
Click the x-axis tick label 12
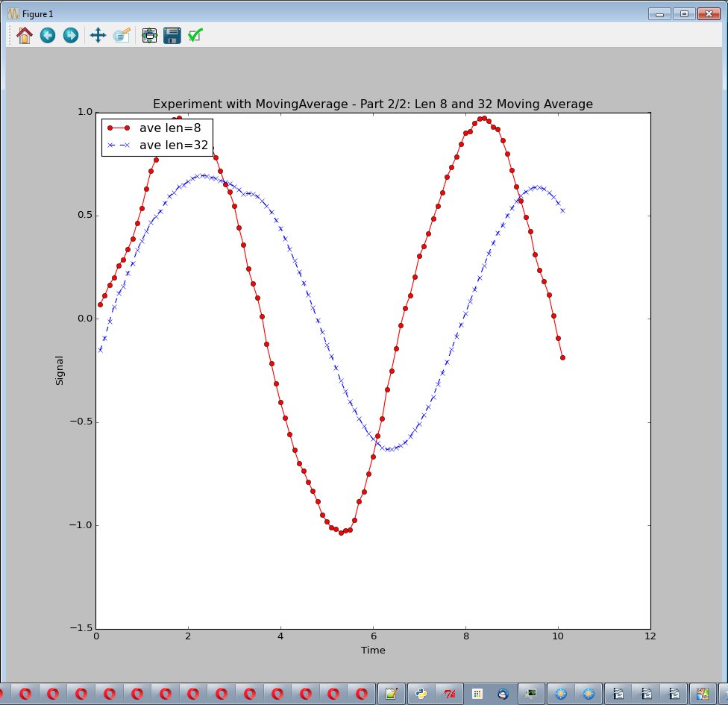[650, 636]
